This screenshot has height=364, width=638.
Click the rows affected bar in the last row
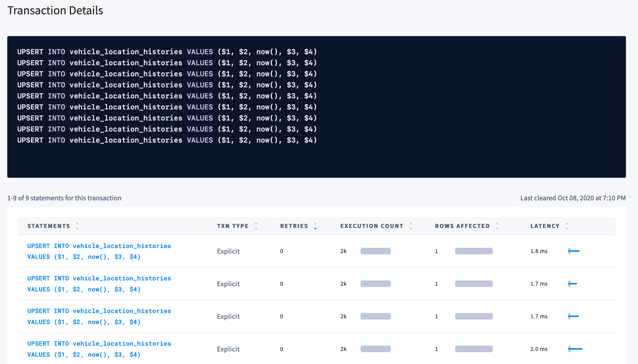pos(474,349)
